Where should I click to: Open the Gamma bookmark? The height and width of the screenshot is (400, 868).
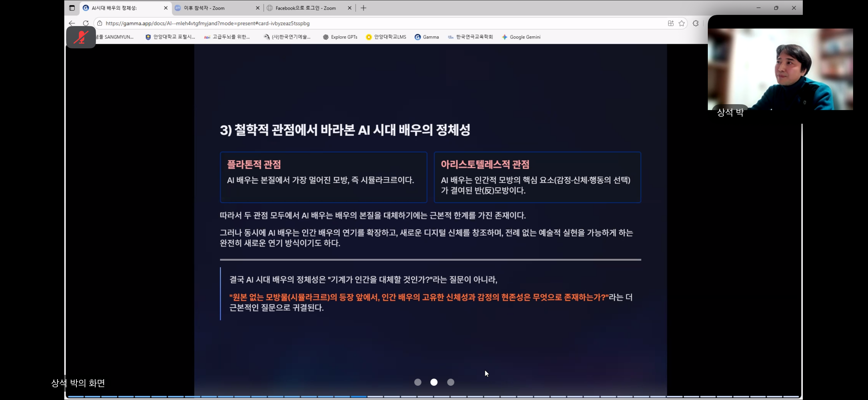(x=427, y=37)
